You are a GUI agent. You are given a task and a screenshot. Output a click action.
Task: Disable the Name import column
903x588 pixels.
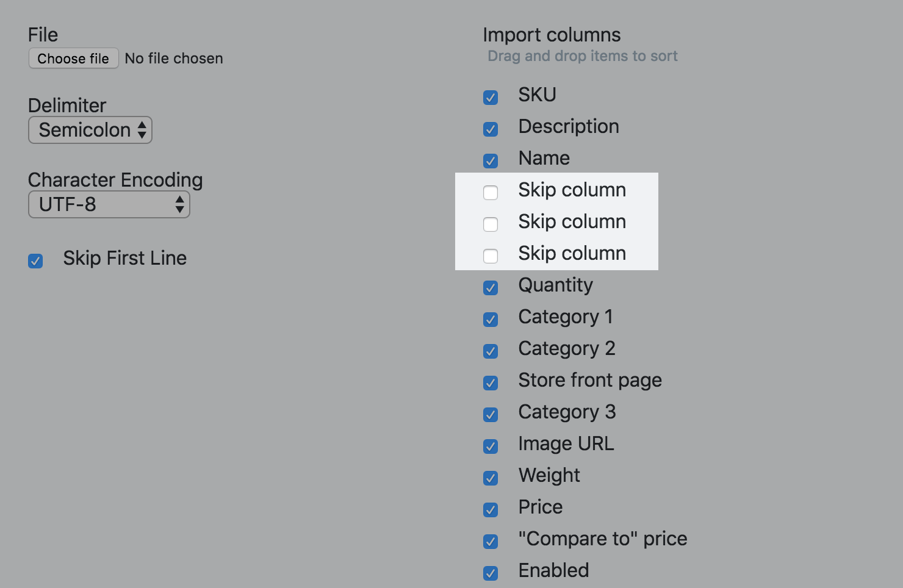[491, 161]
